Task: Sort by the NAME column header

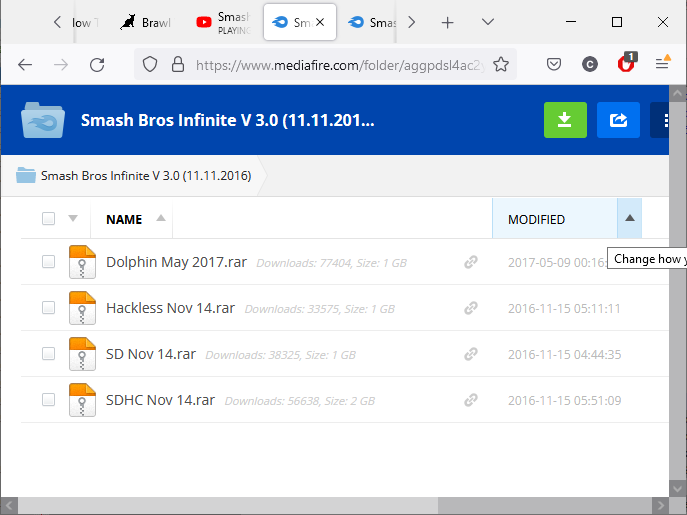Action: click(124, 219)
